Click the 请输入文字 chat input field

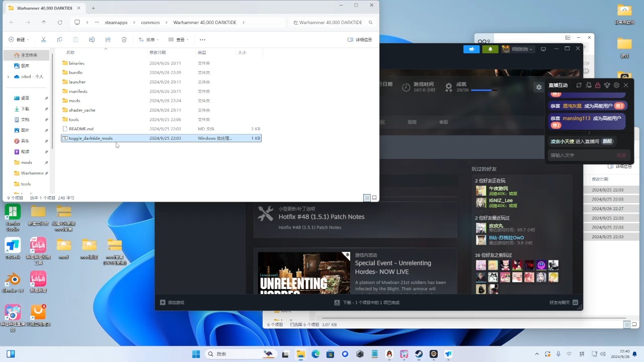click(x=581, y=155)
